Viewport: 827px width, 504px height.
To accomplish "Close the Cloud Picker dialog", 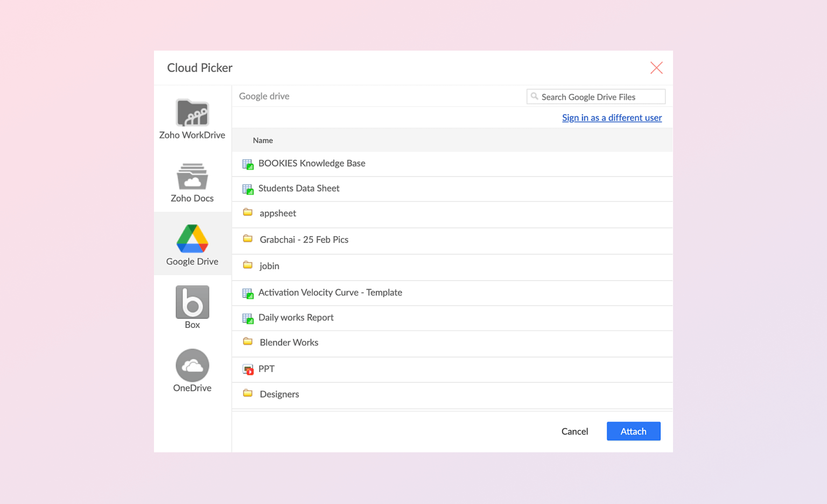I will coord(656,68).
